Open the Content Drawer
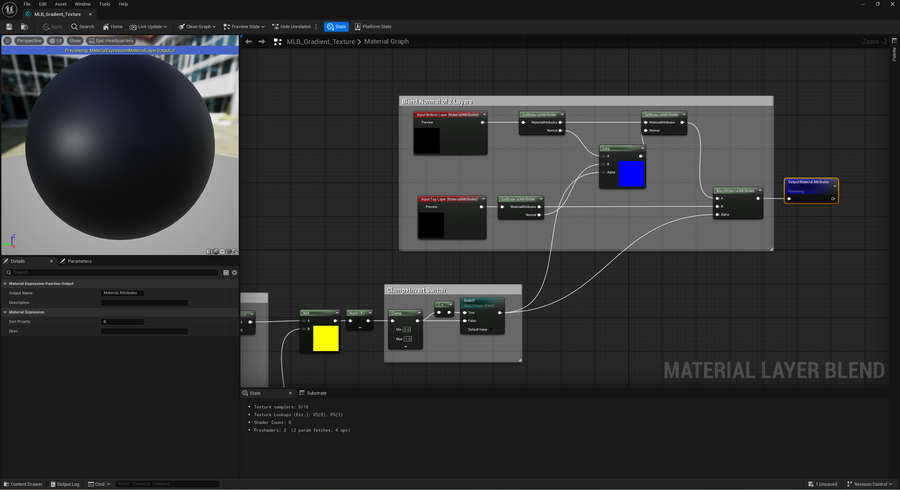900x490 pixels. click(x=25, y=484)
